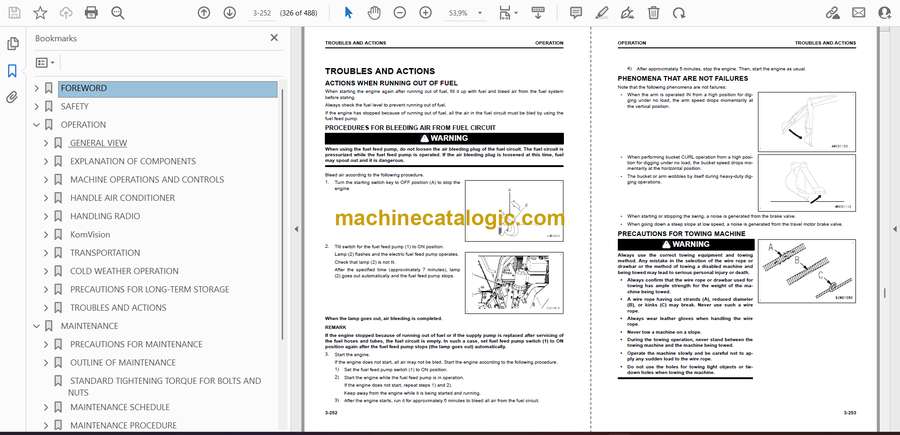Image resolution: width=900 pixels, height=435 pixels.
Task: Go to PRECAUTIONS FOR LONG-TERM STORAGE bookmark
Action: coord(150,289)
